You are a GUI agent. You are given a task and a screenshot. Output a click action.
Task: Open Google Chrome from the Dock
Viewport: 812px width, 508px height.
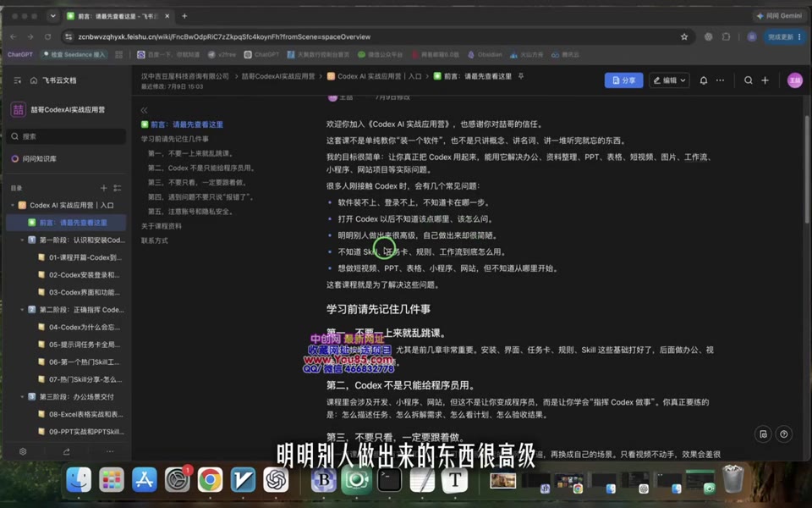tap(210, 479)
